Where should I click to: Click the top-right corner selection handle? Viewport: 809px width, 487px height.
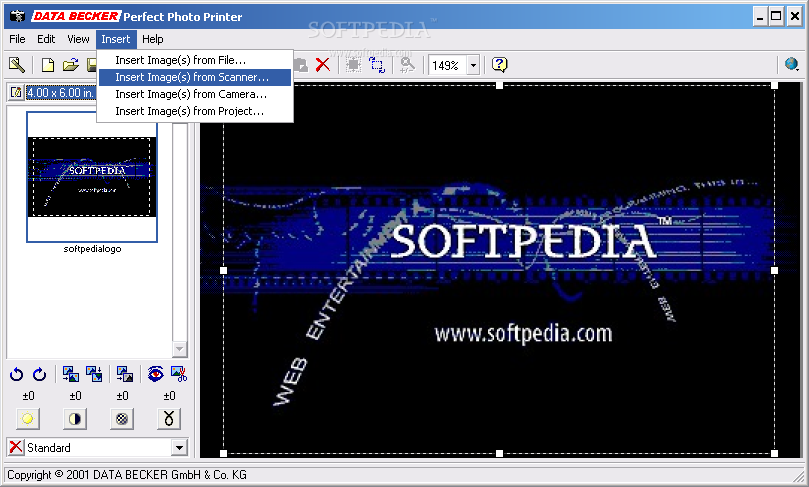(774, 85)
